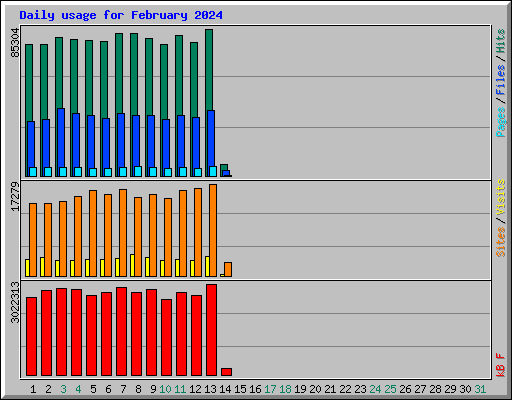Select day label 20 on the x-axis
Screen dimensions: 512x400
[315, 389]
